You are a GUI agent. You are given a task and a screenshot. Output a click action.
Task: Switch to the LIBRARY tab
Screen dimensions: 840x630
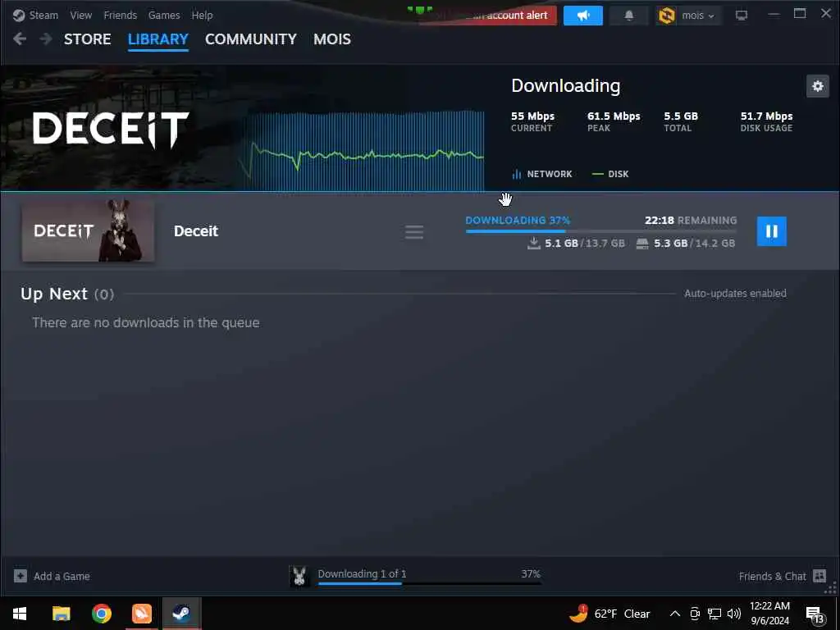[x=158, y=39]
